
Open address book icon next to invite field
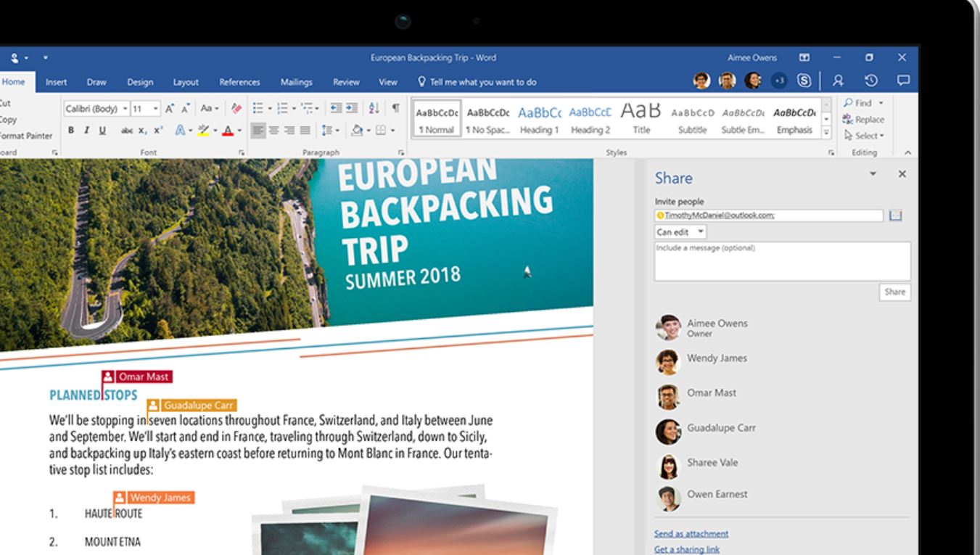[x=895, y=215]
